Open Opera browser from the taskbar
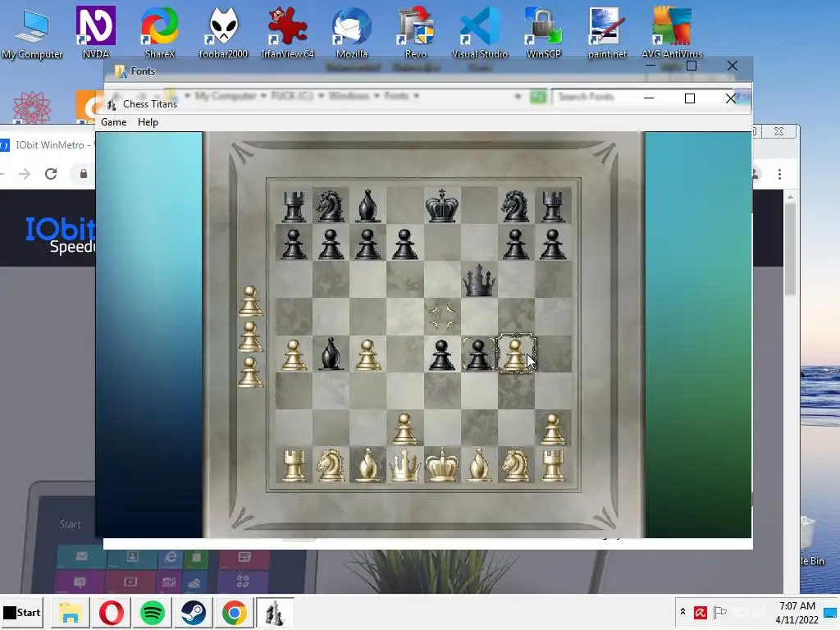The width and height of the screenshot is (840, 630). pyautogui.click(x=112, y=612)
